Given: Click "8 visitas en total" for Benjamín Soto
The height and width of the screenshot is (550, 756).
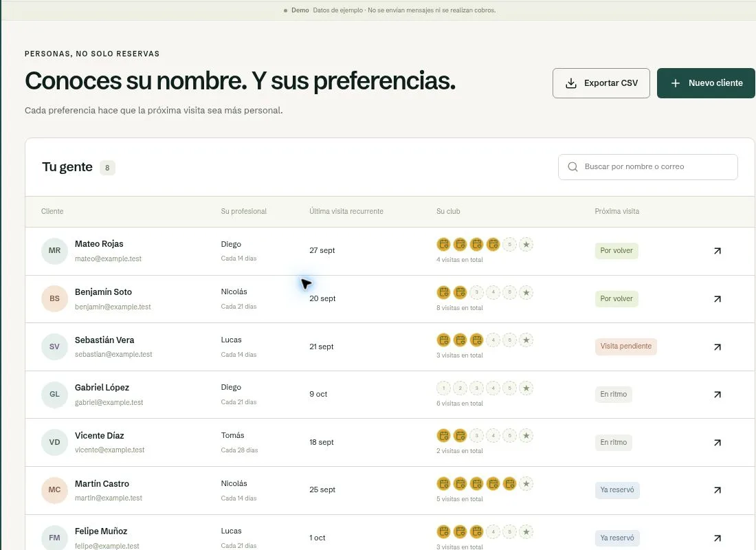Looking at the screenshot, I should pyautogui.click(x=460, y=308).
